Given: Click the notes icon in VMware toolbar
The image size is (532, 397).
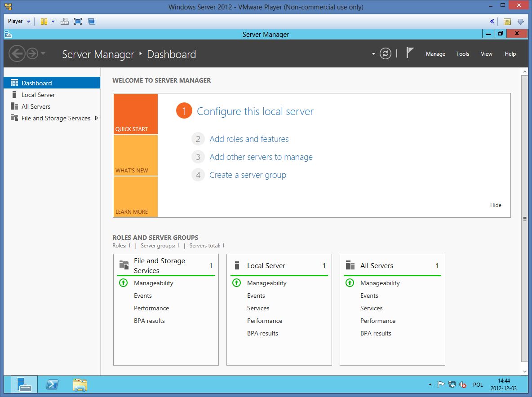Looking at the screenshot, I should pyautogui.click(x=507, y=22).
